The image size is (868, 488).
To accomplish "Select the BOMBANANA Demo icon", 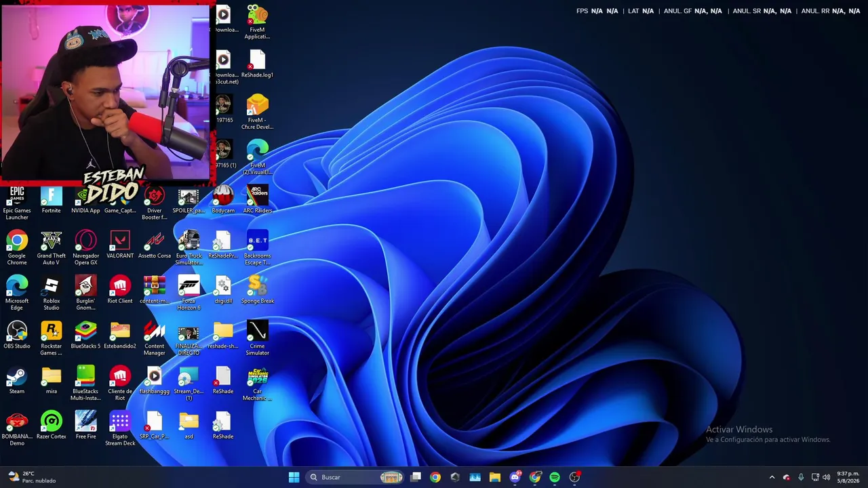I will 17,429.
